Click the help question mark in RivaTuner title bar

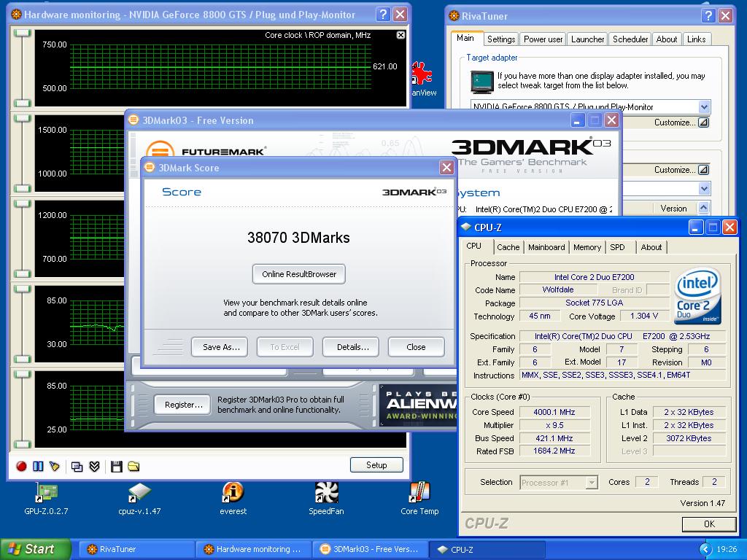tap(708, 16)
